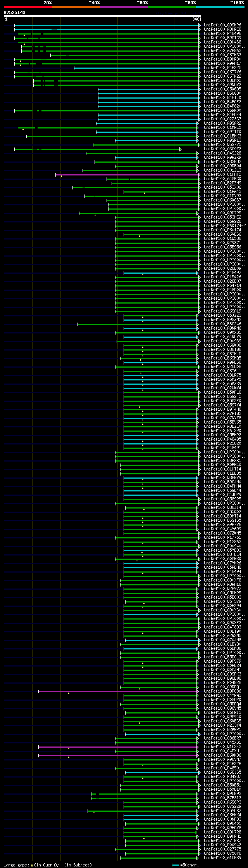This screenshot has width=248, height=868.
Task: Select the label UniRef100_A3C0Z2
Action: coord(222,149)
